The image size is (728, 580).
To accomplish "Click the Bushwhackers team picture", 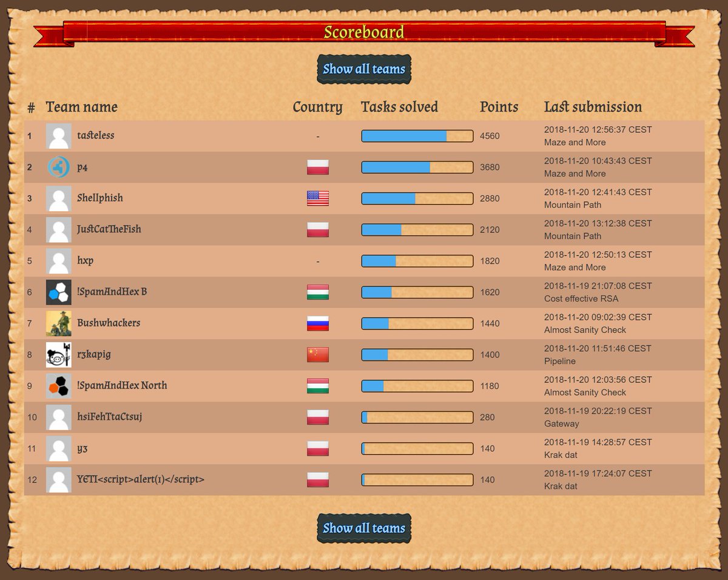I will pos(59,323).
